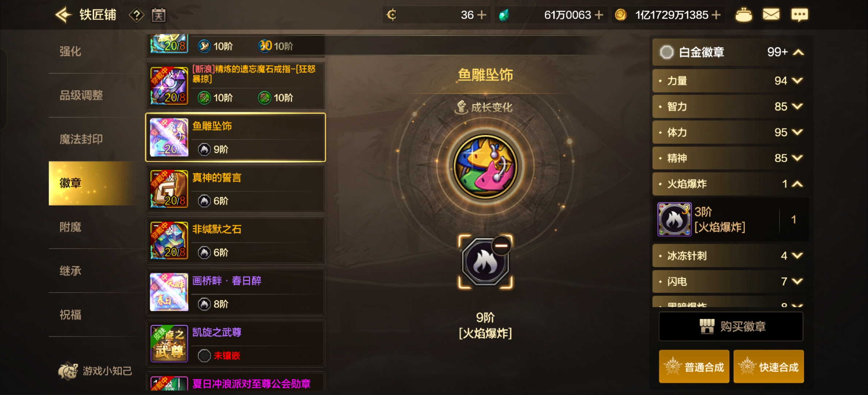Toggle the 白金徽章 radio circle
The image size is (868, 395).
[666, 52]
